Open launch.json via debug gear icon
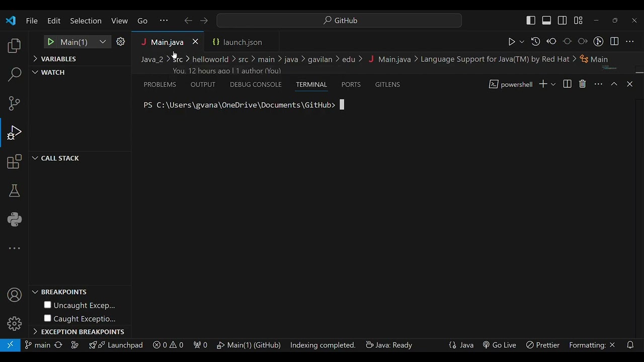Image resolution: width=644 pixels, height=362 pixels. [x=121, y=42]
